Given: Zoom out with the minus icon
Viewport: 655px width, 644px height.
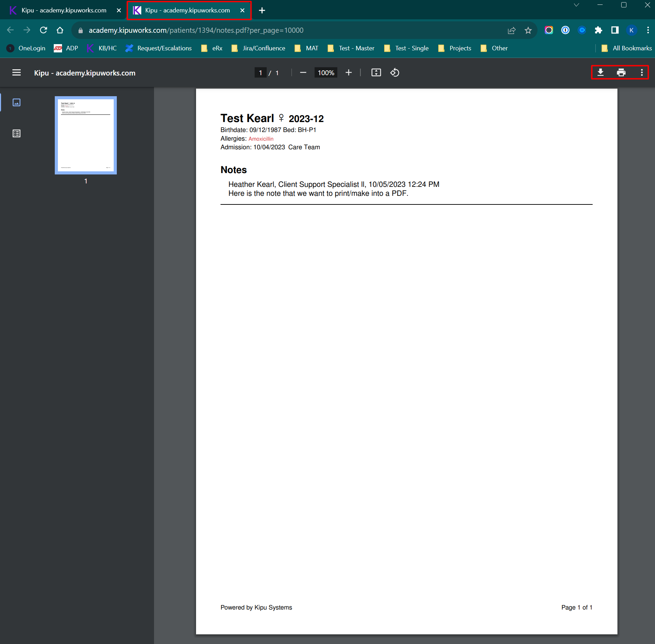Looking at the screenshot, I should pos(303,72).
